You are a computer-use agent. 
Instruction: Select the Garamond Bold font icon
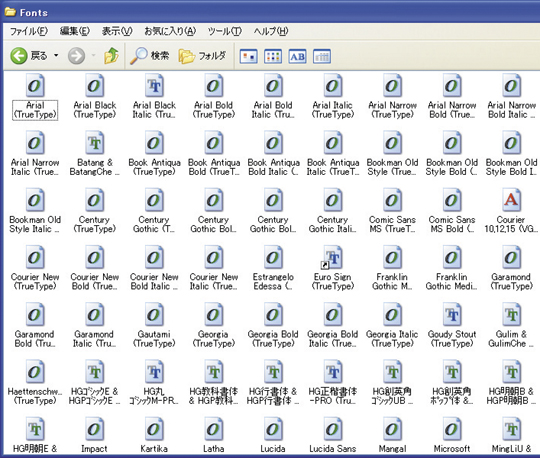[35, 315]
